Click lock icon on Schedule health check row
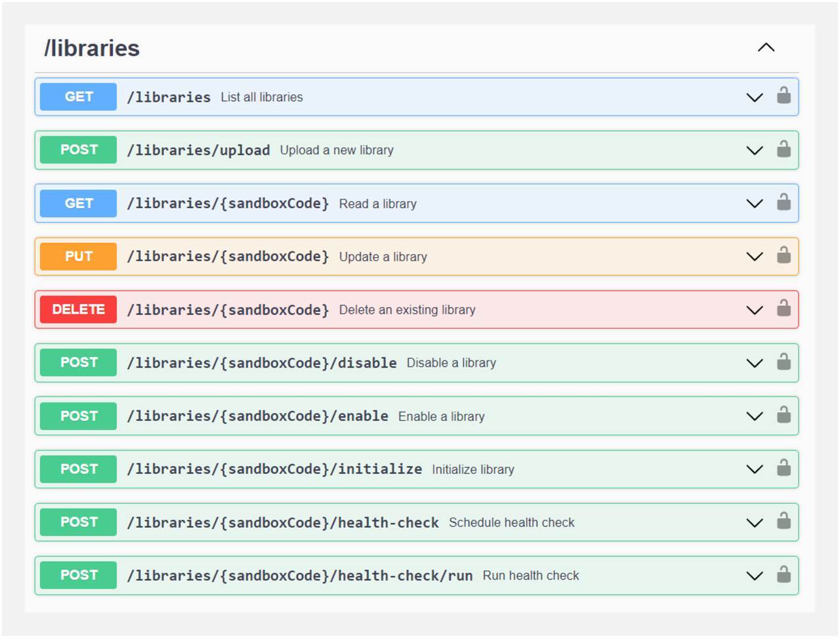The image size is (840, 638). click(x=784, y=521)
